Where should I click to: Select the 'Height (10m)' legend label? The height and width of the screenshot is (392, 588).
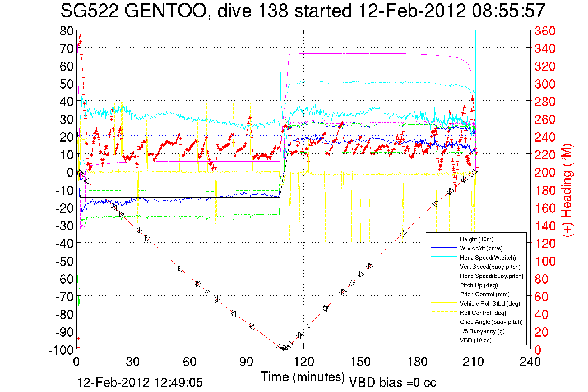click(x=476, y=239)
